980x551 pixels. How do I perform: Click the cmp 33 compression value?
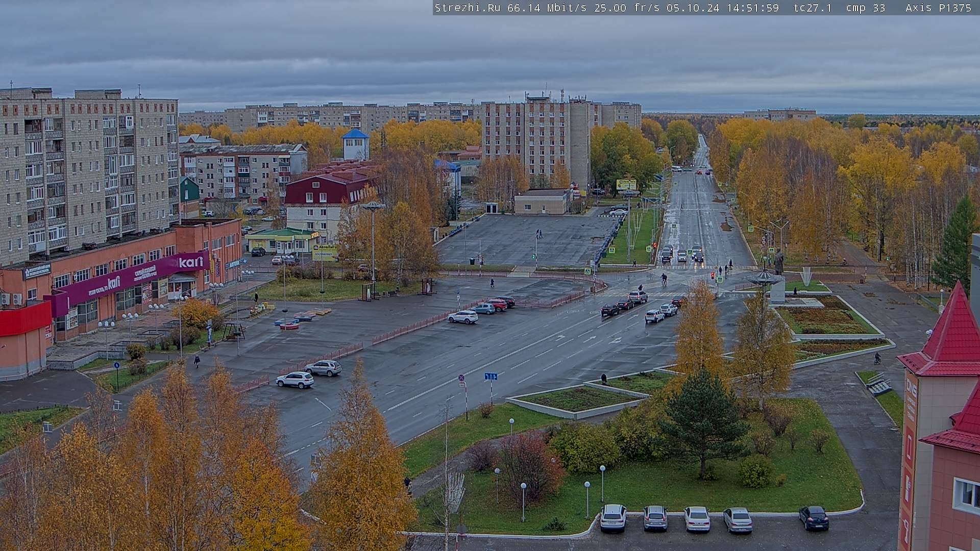[865, 8]
